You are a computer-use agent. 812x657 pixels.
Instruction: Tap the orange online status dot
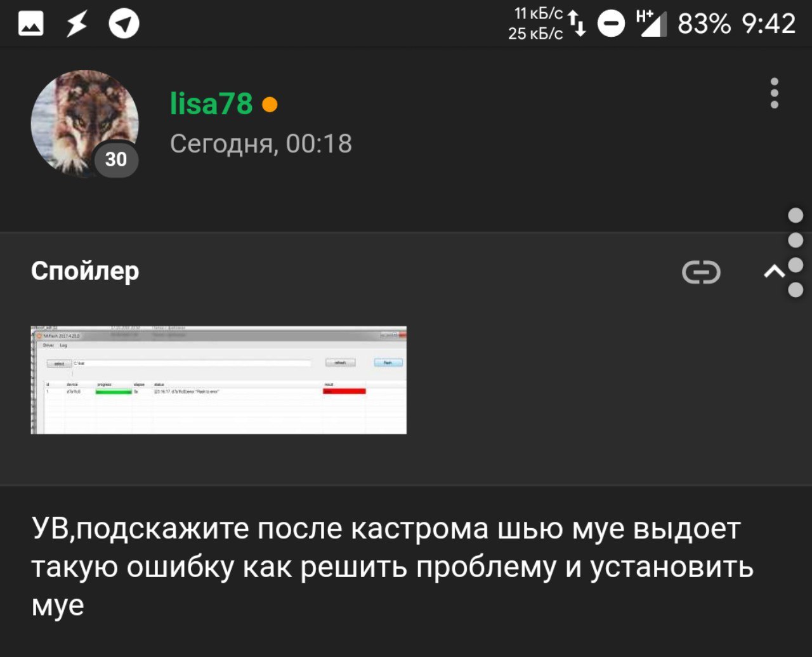(x=270, y=104)
